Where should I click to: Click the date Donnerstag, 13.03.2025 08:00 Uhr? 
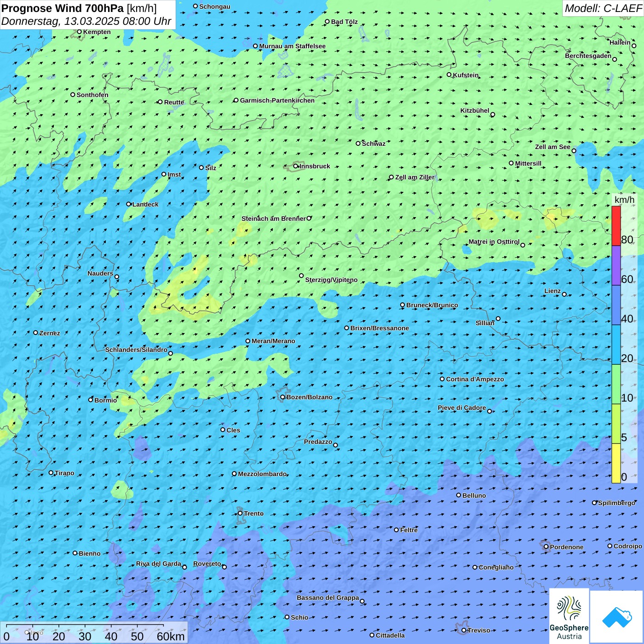pyautogui.click(x=86, y=21)
